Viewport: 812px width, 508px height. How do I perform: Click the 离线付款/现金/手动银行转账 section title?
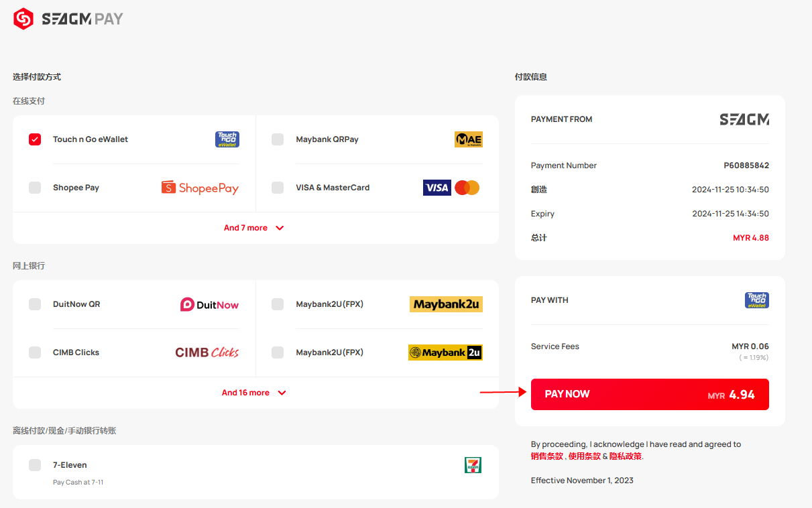[64, 431]
